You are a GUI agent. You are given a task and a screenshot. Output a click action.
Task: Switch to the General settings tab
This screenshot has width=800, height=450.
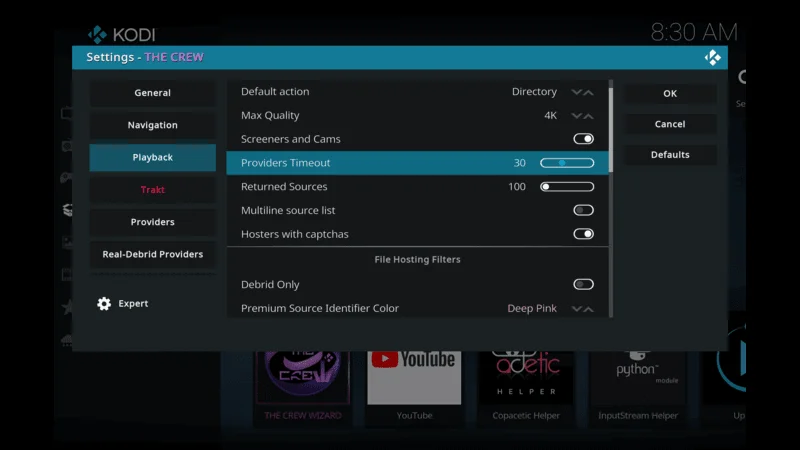point(152,93)
